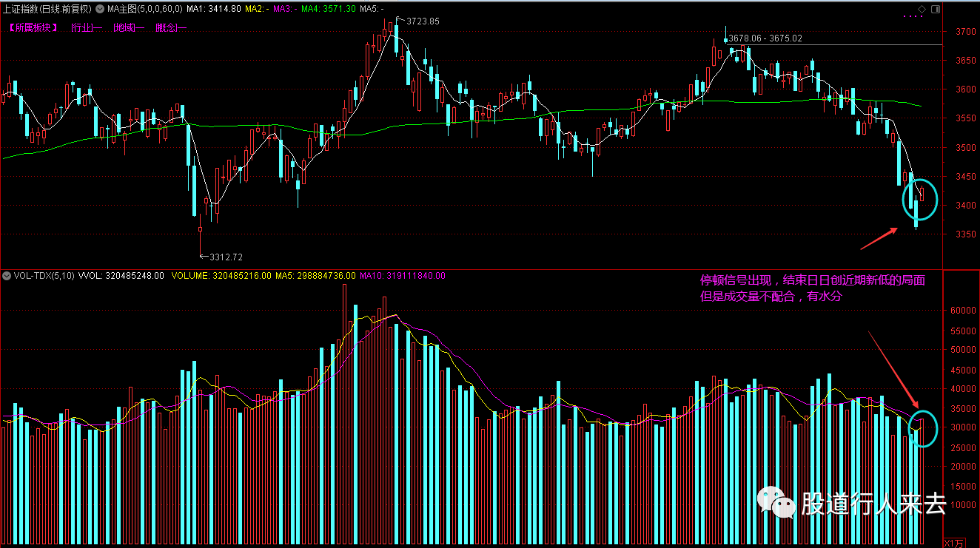
Task: Expand the VOL-TDX indicator dropdown arrow
Action: point(7,276)
